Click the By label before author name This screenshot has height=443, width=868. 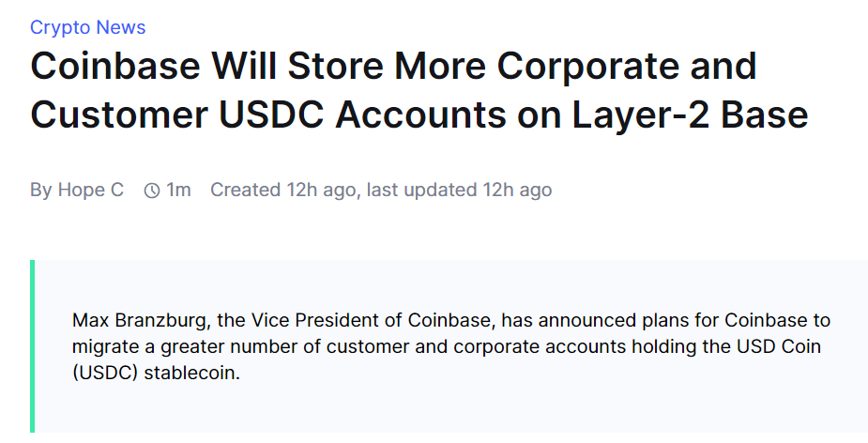click(x=41, y=190)
